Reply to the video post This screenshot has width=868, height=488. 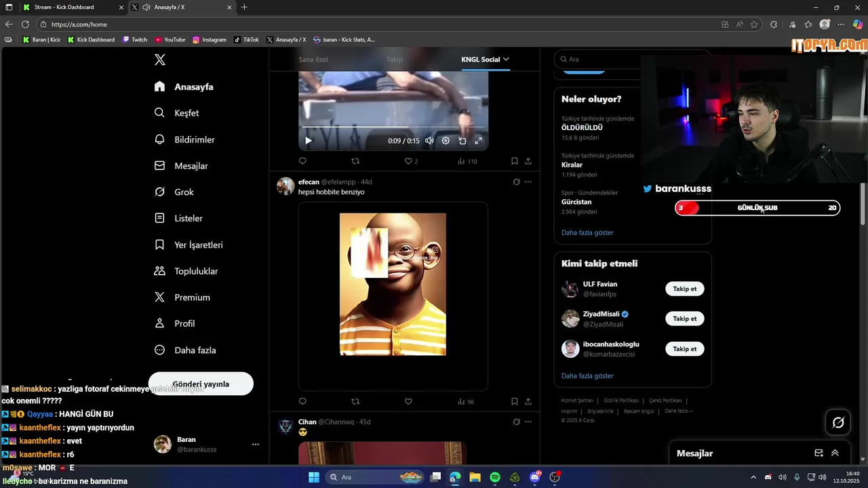tap(302, 161)
